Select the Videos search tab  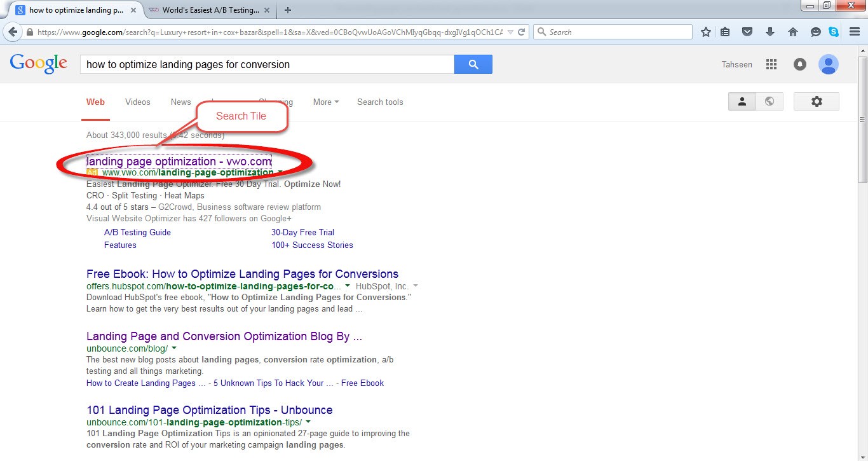point(137,102)
